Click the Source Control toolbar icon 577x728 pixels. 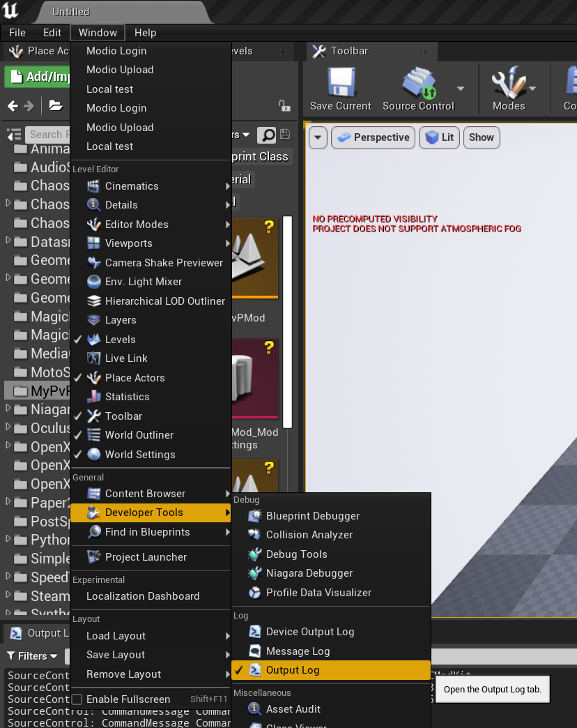(418, 88)
